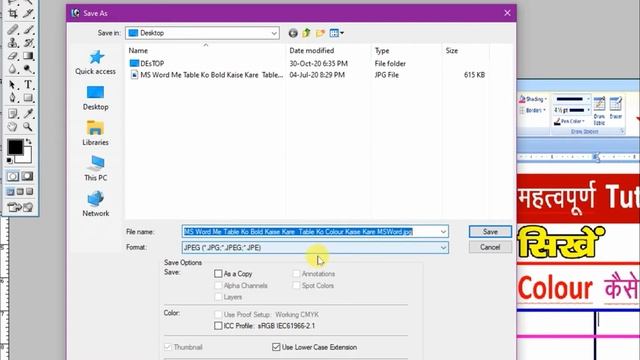640x360 pixels.
Task: Click Eraser button in Word ribbon image
Action: 616,108
